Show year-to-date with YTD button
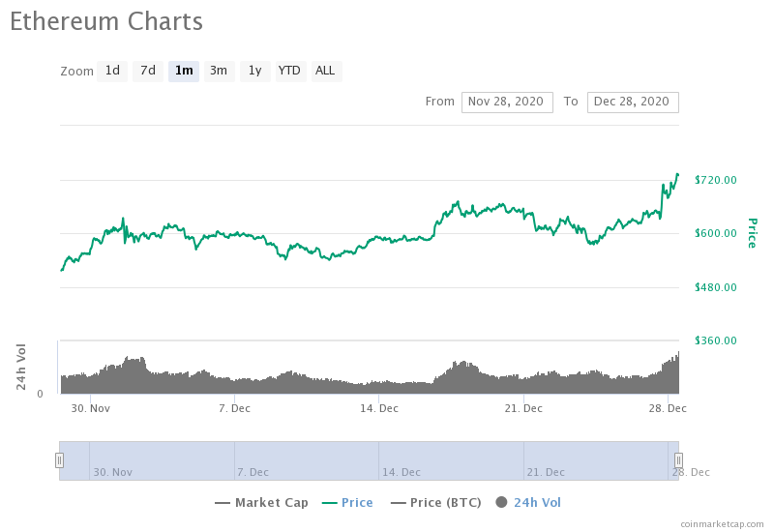This screenshot has height=532, width=774. (290, 71)
